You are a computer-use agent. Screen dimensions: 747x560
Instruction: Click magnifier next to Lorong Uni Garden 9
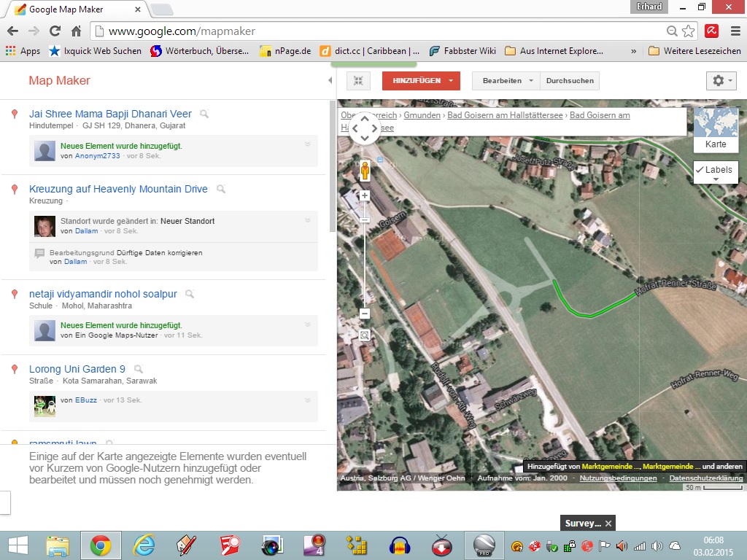139,370
